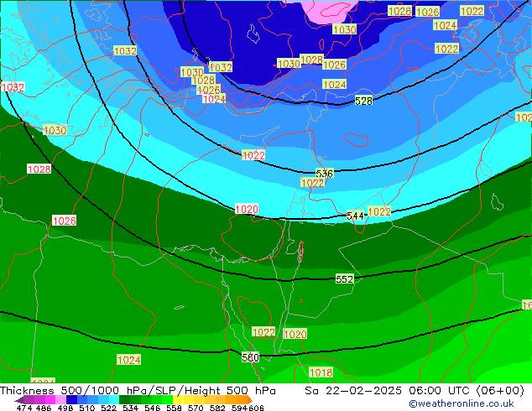Click the dark blue legend swatch
This screenshot has width=532, height=411.
click(71, 400)
